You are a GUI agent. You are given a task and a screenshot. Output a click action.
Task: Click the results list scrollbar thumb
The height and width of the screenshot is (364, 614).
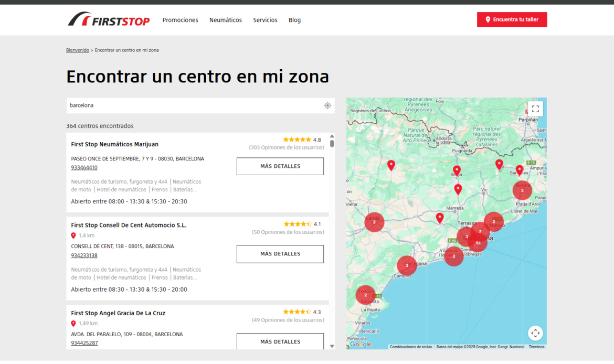[x=332, y=143]
